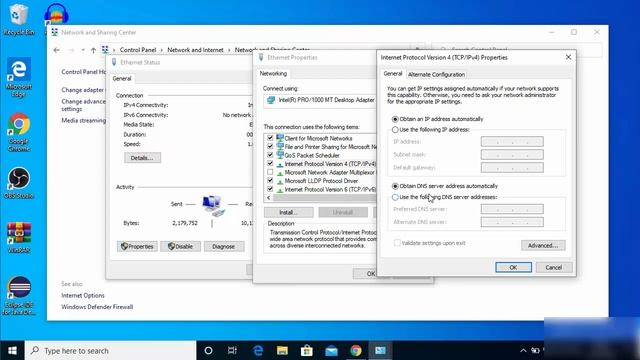Go to Network and Internet breadcrumb
The image size is (640, 360).
(195, 50)
